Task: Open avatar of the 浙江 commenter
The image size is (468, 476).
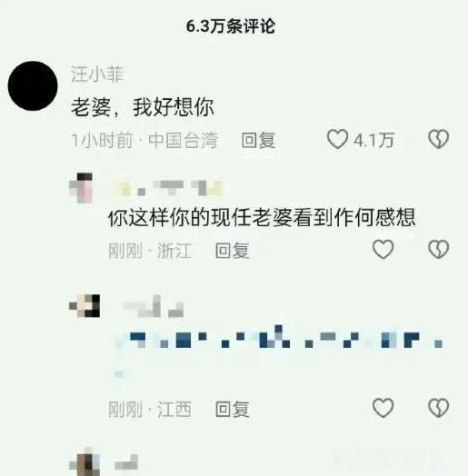Action: [x=81, y=188]
